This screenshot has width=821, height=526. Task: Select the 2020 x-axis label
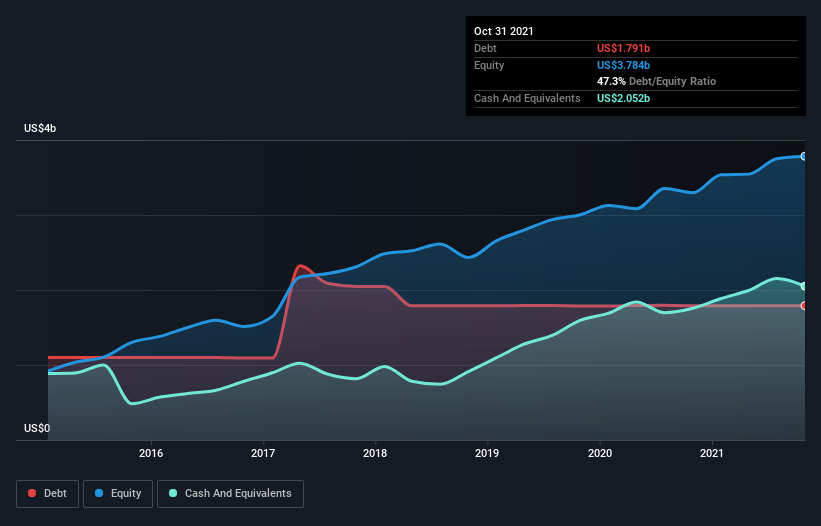[600, 453]
